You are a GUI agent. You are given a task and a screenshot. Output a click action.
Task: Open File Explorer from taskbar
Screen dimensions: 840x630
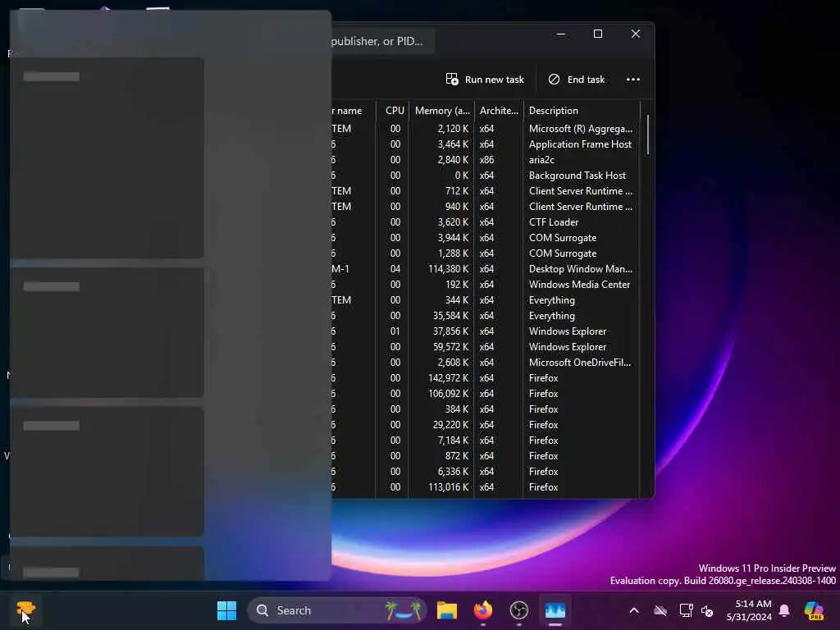(447, 610)
